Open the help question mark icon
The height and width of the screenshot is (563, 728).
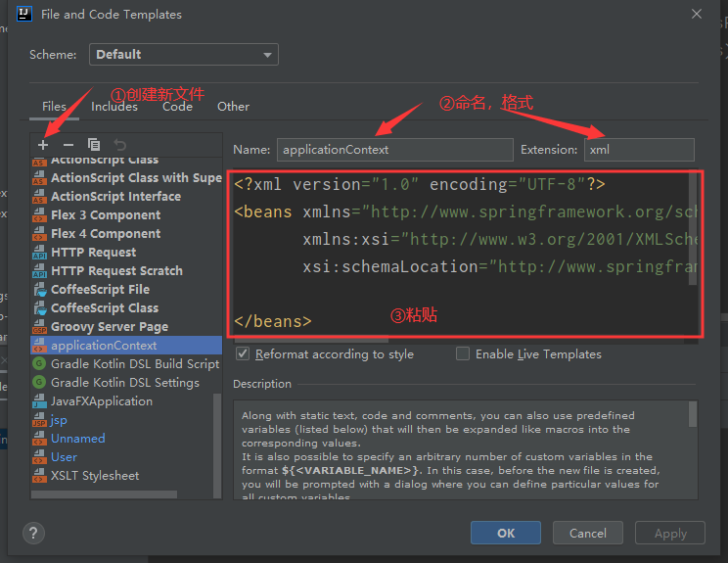tap(33, 533)
